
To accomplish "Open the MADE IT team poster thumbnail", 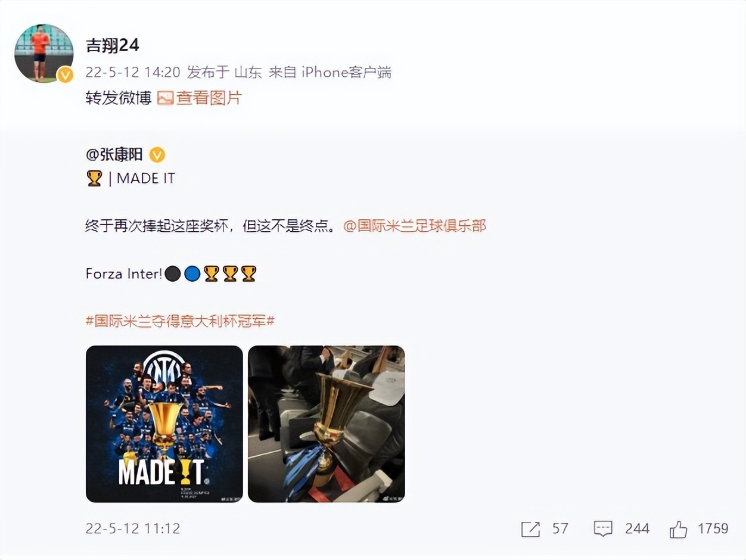I will 164,424.
